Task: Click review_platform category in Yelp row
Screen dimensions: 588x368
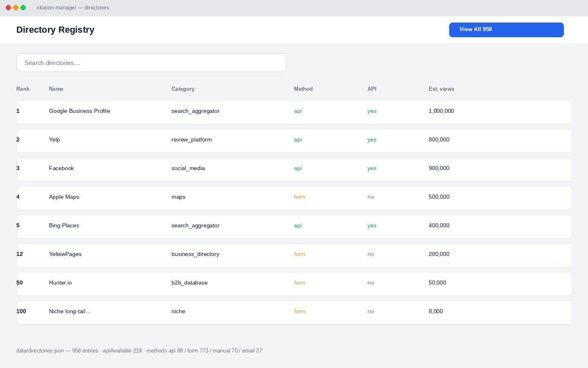Action: click(192, 140)
